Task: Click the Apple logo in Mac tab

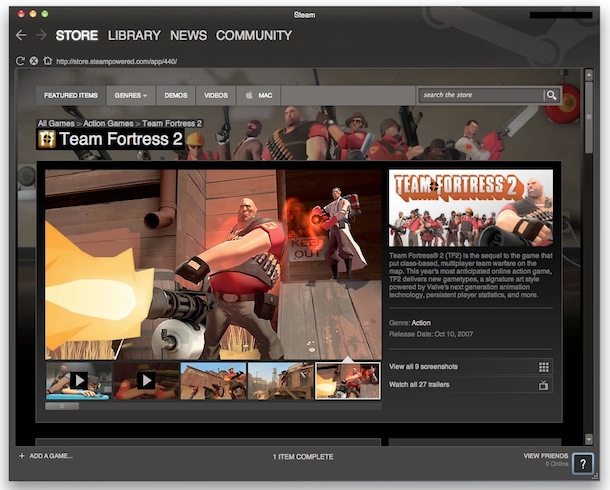Action: tap(249, 95)
